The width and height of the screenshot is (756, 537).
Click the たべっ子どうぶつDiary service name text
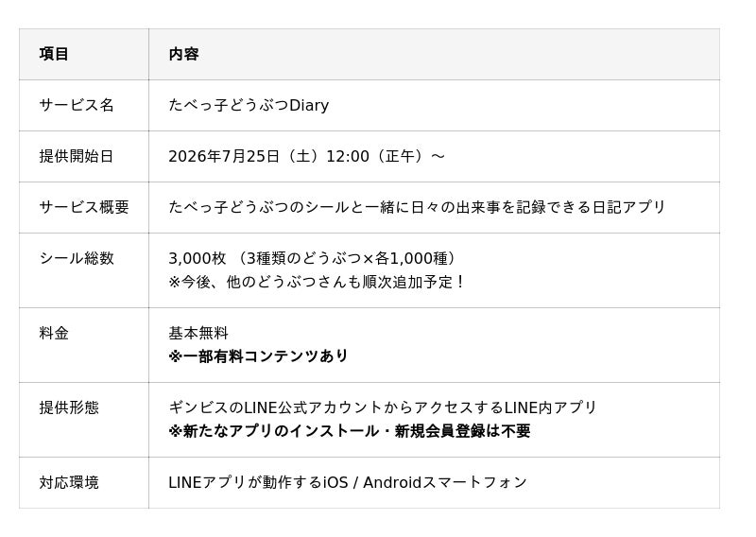coord(249,105)
